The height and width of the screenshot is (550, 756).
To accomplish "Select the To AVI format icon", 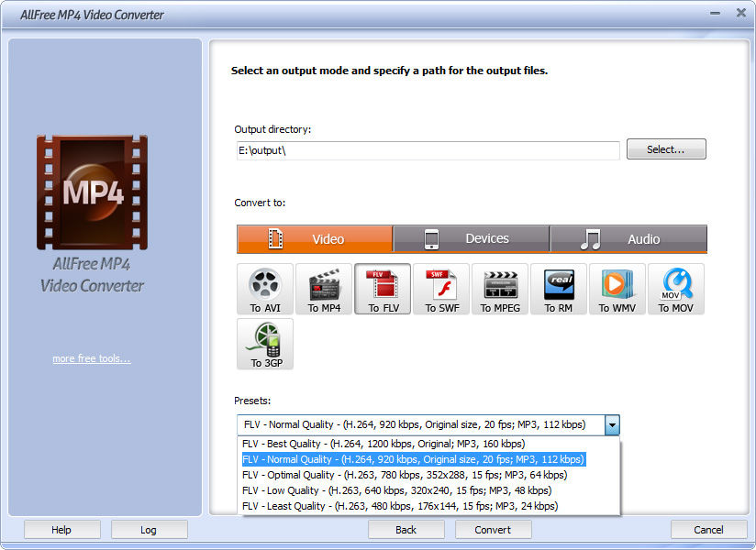I will (265, 289).
